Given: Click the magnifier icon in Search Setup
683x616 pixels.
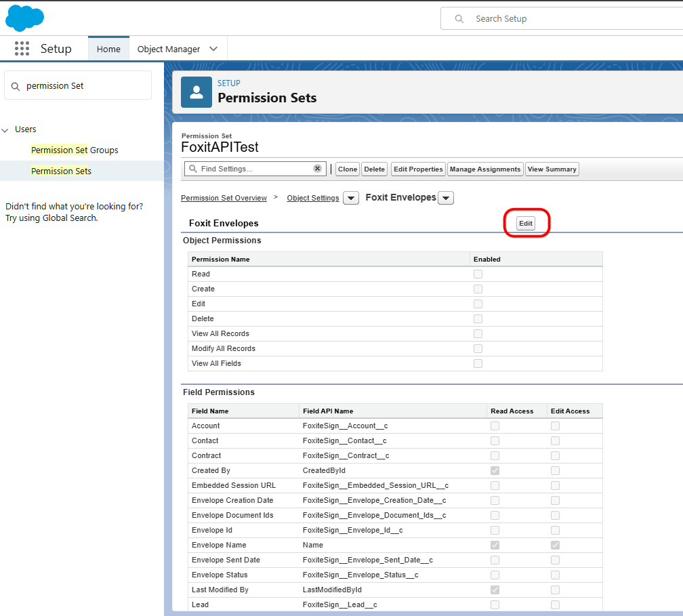Looking at the screenshot, I should pos(459,19).
